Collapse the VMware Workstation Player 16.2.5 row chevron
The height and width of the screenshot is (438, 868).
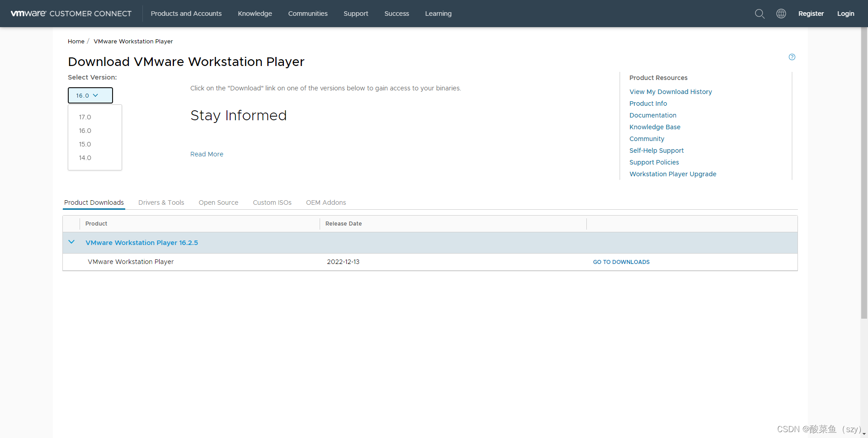coord(71,242)
